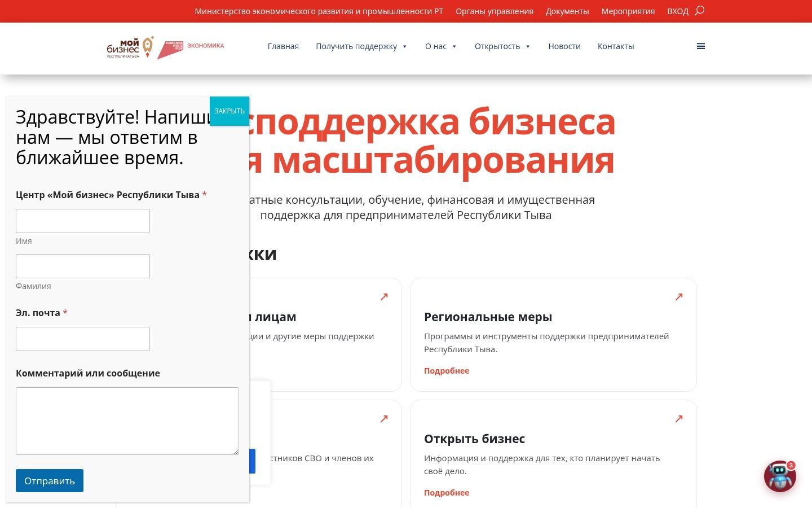Expand the Открытость dropdown menu
Viewport: 812px width, 508px height.
[502, 46]
